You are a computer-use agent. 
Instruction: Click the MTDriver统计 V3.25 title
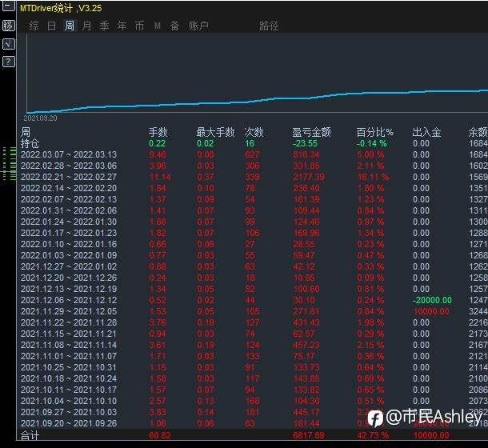[x=61, y=8]
